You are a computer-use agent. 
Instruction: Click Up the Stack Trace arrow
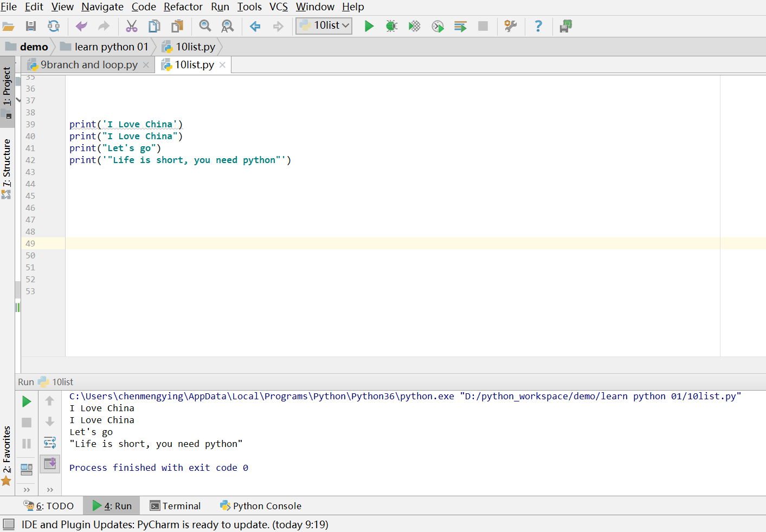[x=50, y=401]
